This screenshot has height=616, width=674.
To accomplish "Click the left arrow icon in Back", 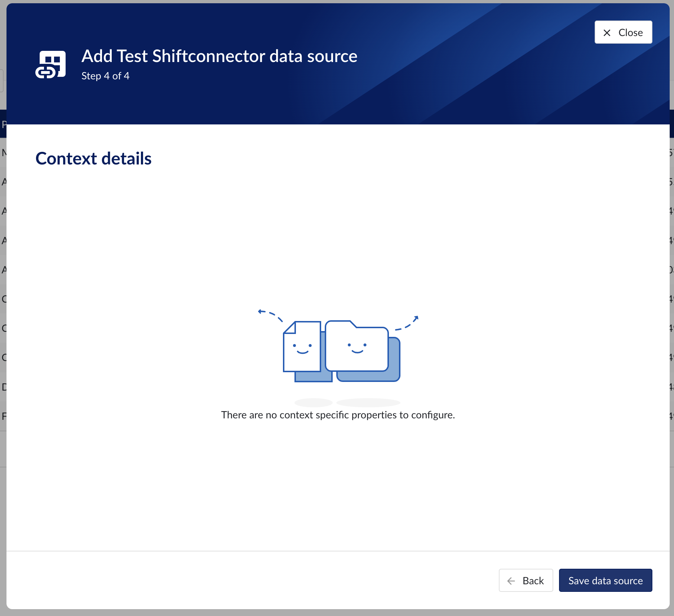I will pyautogui.click(x=511, y=581).
